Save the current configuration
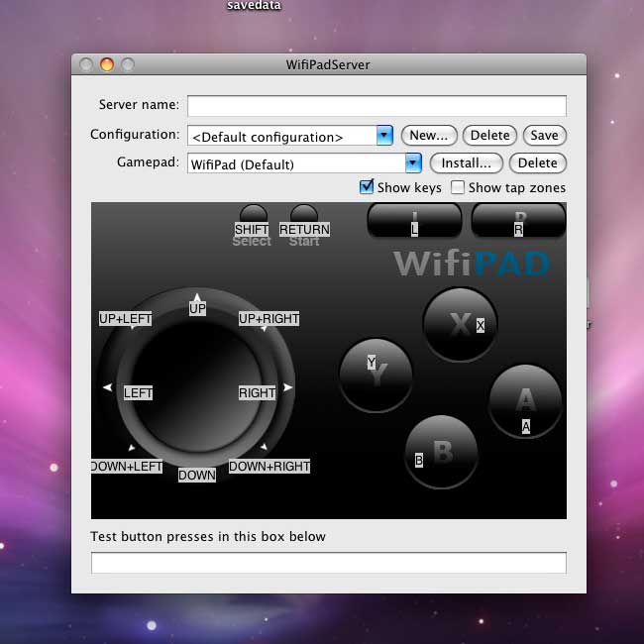The height and width of the screenshot is (644, 644). (545, 136)
